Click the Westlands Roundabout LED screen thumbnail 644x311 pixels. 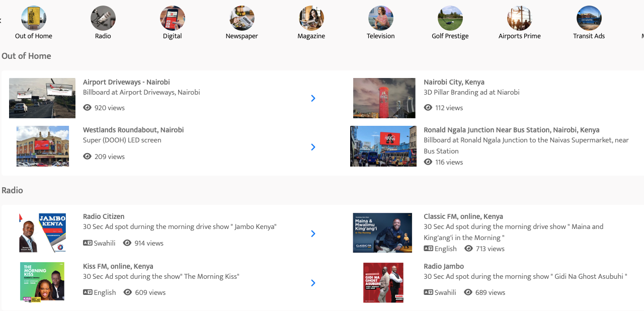[x=43, y=146]
